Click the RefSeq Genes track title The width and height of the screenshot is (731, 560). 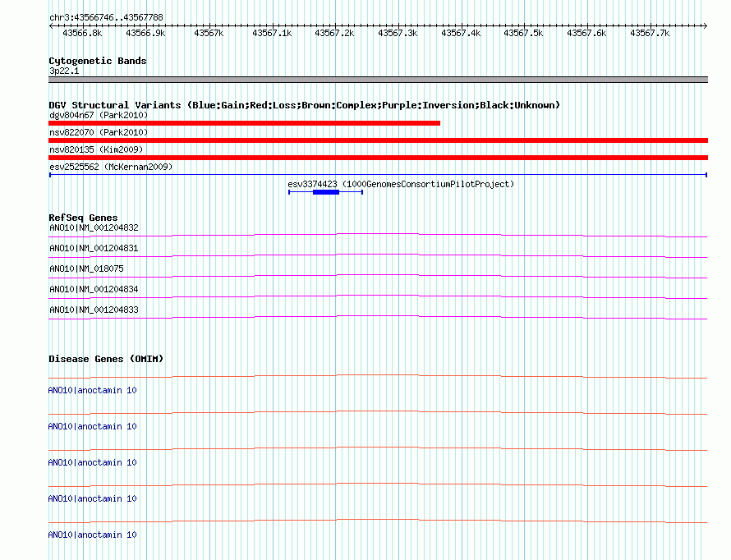click(x=83, y=218)
